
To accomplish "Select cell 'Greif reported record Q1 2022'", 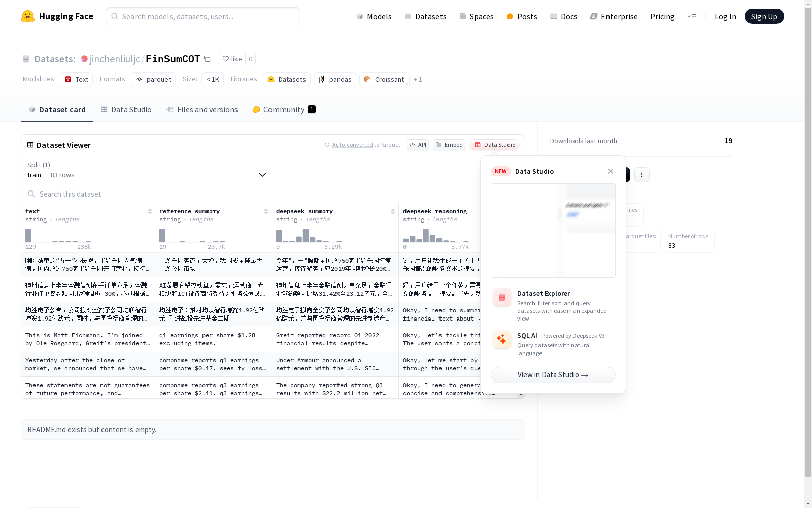I will click(335, 339).
